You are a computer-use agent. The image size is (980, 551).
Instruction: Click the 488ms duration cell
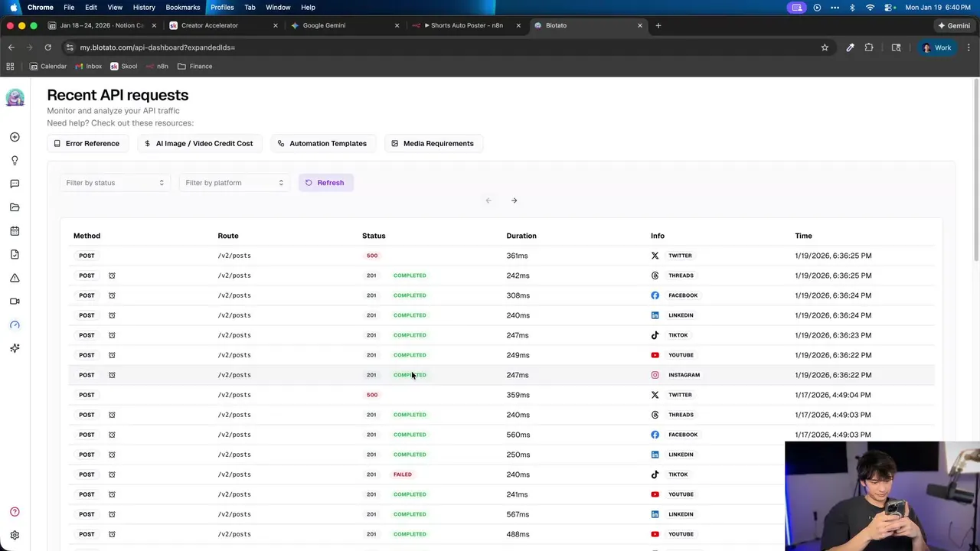coord(518,534)
